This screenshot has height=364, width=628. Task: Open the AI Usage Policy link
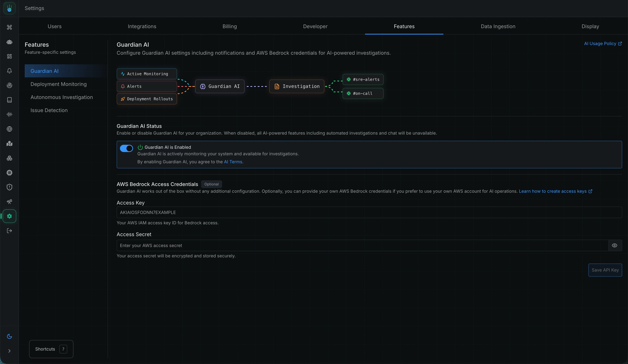(603, 44)
